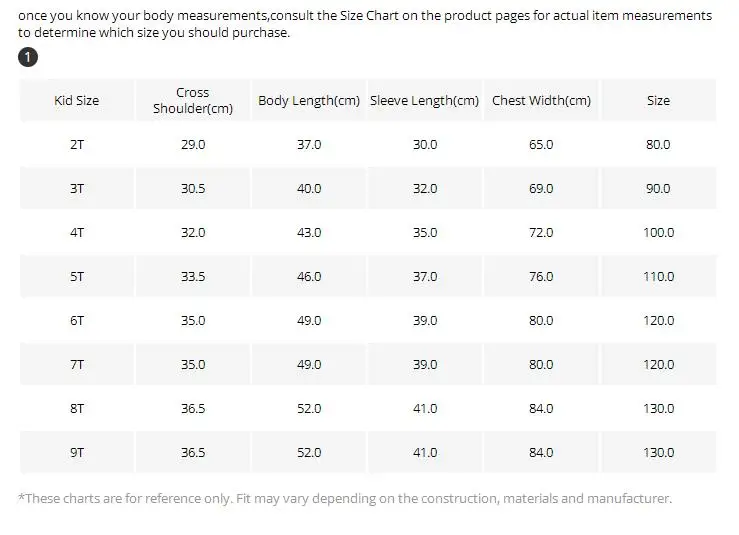739x535 pixels.
Task: Click the black circled number 1 icon
Action: (x=28, y=58)
